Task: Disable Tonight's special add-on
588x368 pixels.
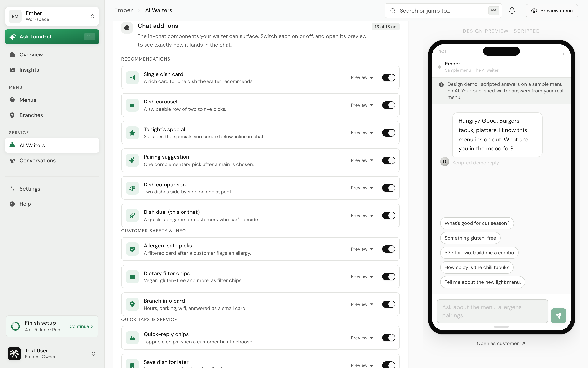Action: [389, 133]
